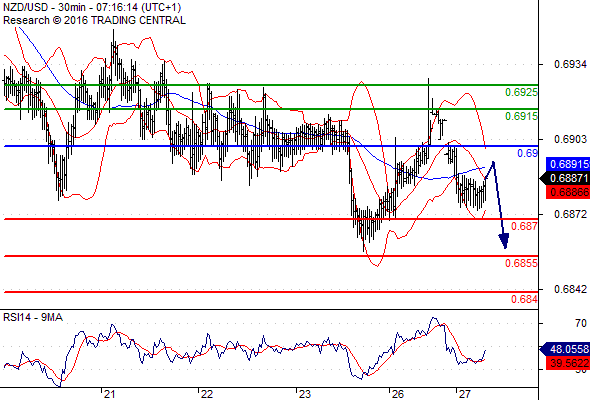Click the red 0.68866 price tag
This screenshot has height=400, width=590.
pyautogui.click(x=567, y=192)
